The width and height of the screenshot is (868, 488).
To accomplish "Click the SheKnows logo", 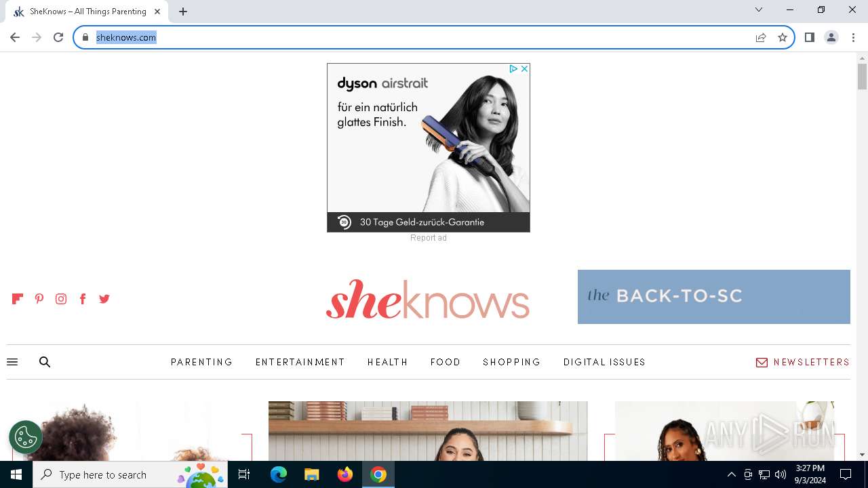I will 428,299.
